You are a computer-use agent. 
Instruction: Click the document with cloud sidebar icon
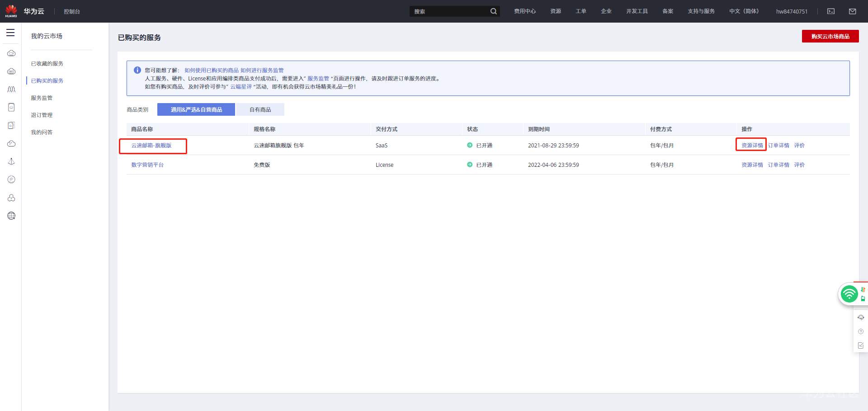click(x=11, y=107)
